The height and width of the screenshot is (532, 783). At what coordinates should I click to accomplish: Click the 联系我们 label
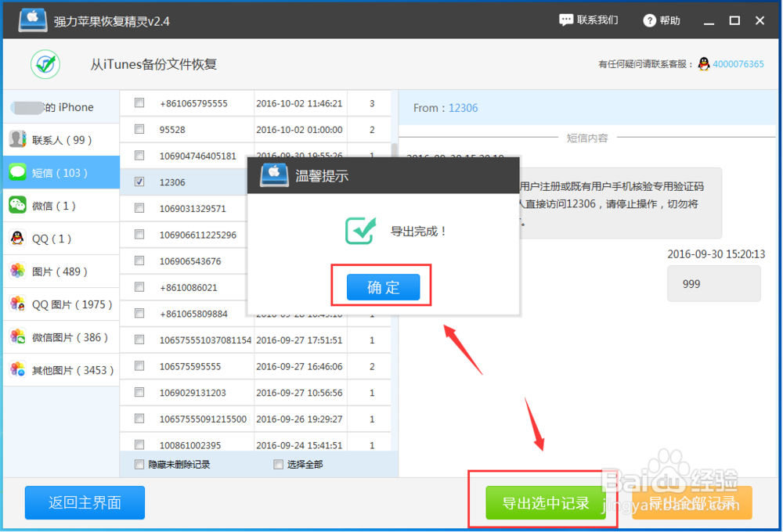tap(597, 20)
